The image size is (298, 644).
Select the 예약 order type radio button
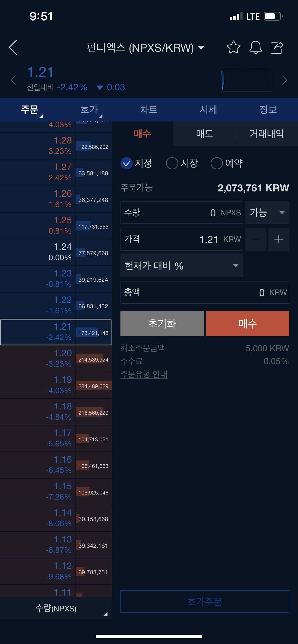(216, 163)
